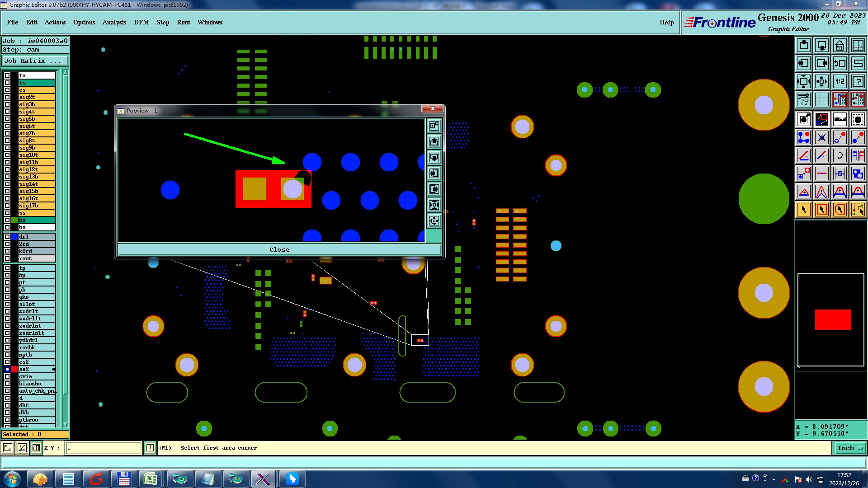Viewport: 868px width, 488px height.
Task: Select the mirror F tool icon
Action: tap(858, 155)
